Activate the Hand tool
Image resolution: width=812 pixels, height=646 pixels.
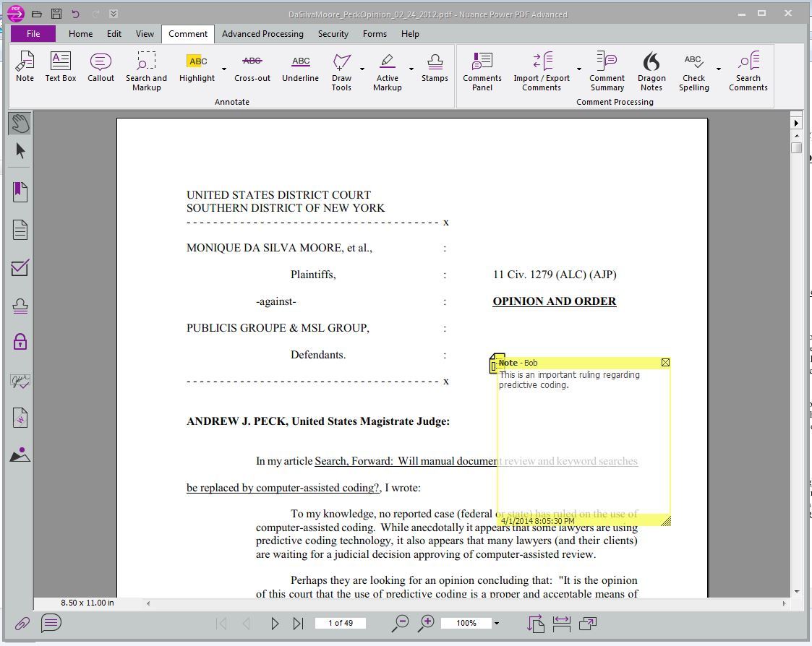[x=20, y=123]
